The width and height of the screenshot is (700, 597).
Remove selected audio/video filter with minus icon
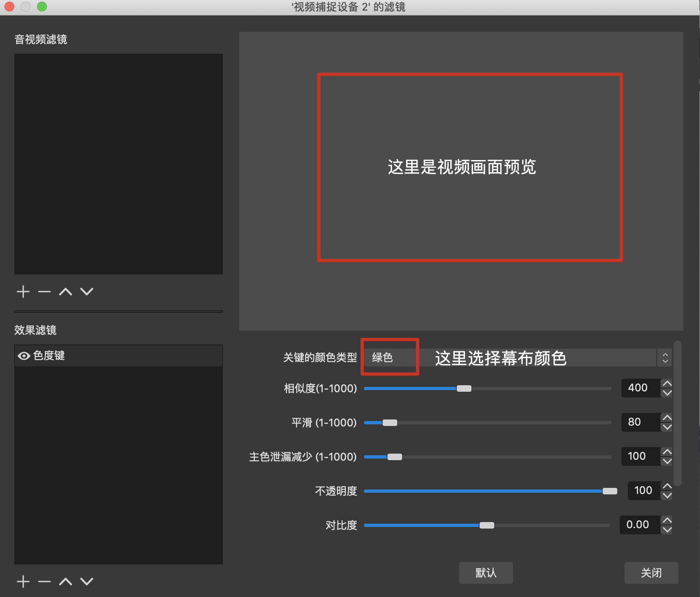coord(44,292)
